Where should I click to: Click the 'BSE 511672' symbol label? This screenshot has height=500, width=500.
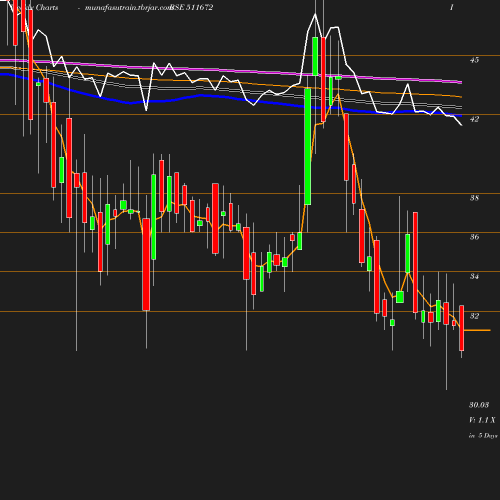click(191, 7)
